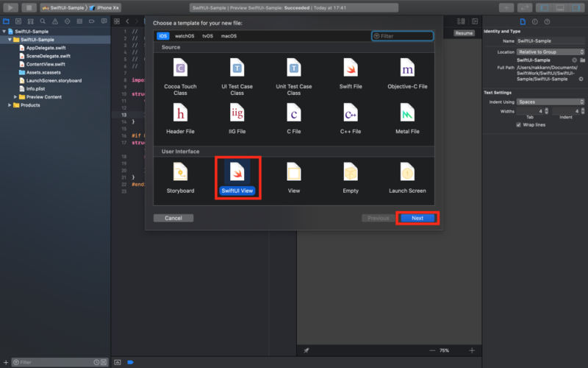Viewport: 588px width, 368px height.
Task: Select the Launch Screen template
Action: pyautogui.click(x=407, y=178)
